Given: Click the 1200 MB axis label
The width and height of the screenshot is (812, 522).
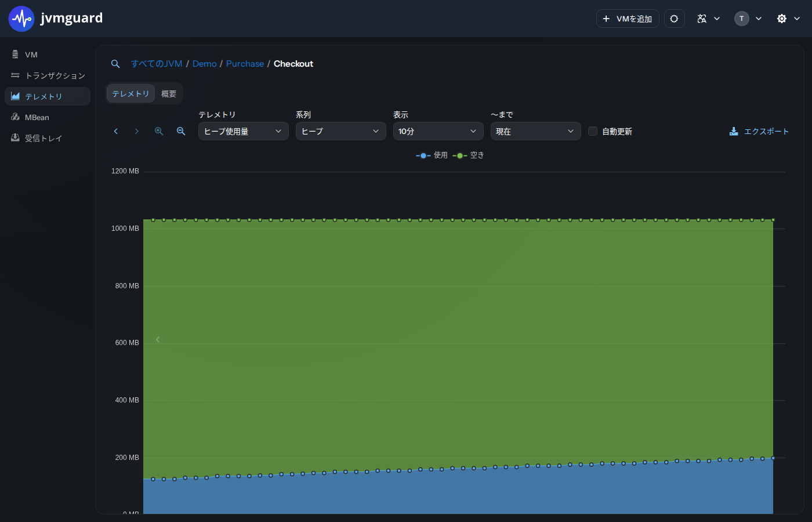Looking at the screenshot, I should point(125,171).
